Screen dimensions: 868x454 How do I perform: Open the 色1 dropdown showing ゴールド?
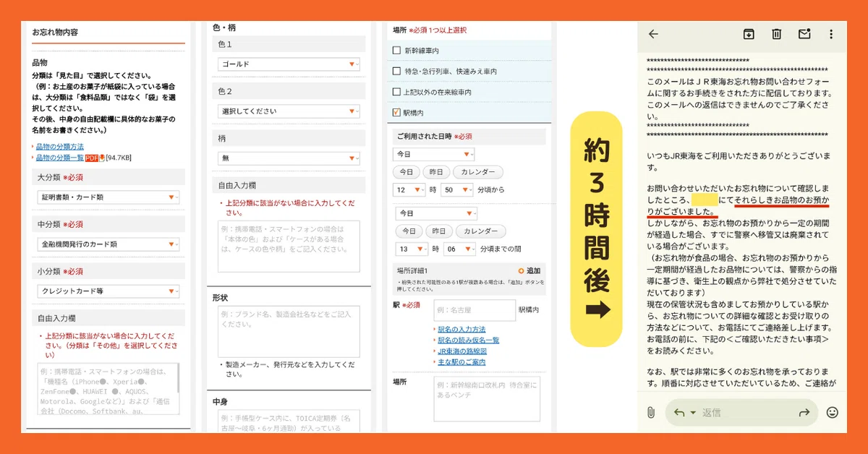pyautogui.click(x=289, y=64)
